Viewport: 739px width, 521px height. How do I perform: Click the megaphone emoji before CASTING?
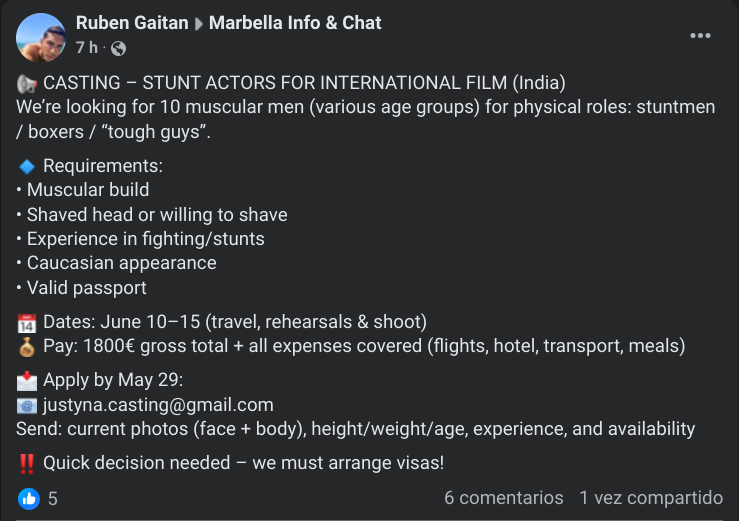tap(26, 84)
